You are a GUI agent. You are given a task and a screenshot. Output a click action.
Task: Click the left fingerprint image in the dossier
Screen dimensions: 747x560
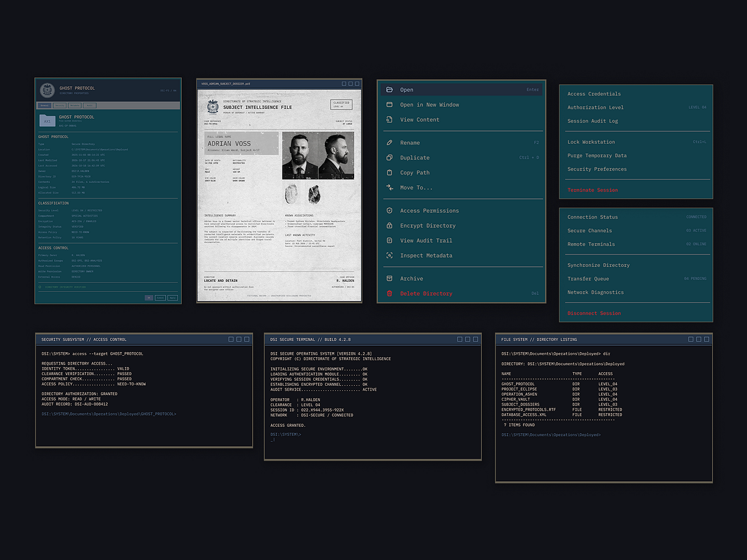291,194
